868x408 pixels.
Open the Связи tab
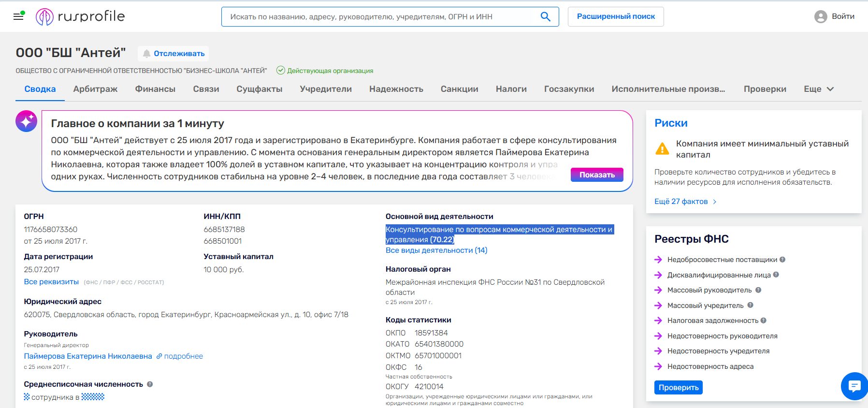point(206,89)
